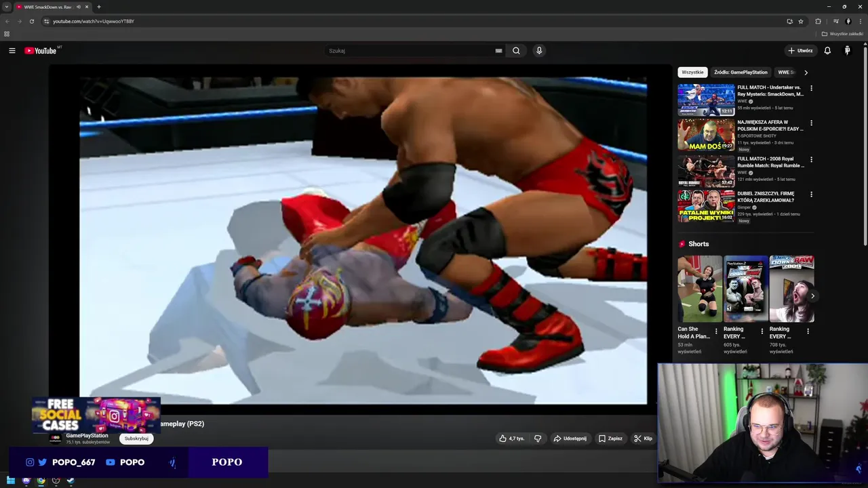Open 2008 Royal Rumble Match video title
The image size is (868, 488).
click(x=770, y=162)
